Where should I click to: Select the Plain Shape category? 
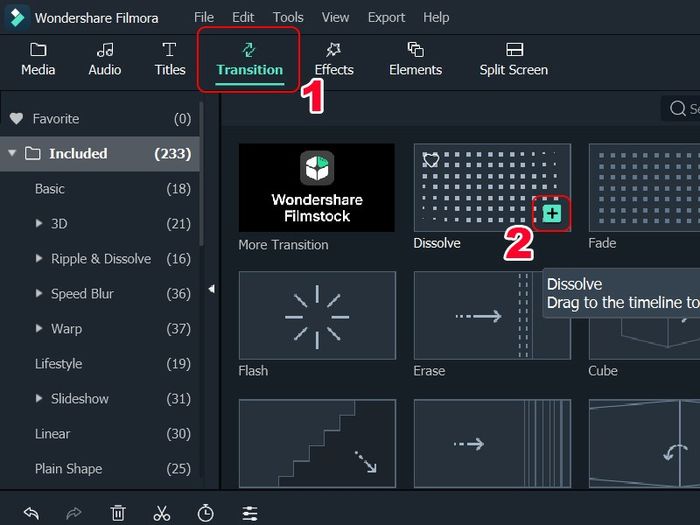pos(100,469)
